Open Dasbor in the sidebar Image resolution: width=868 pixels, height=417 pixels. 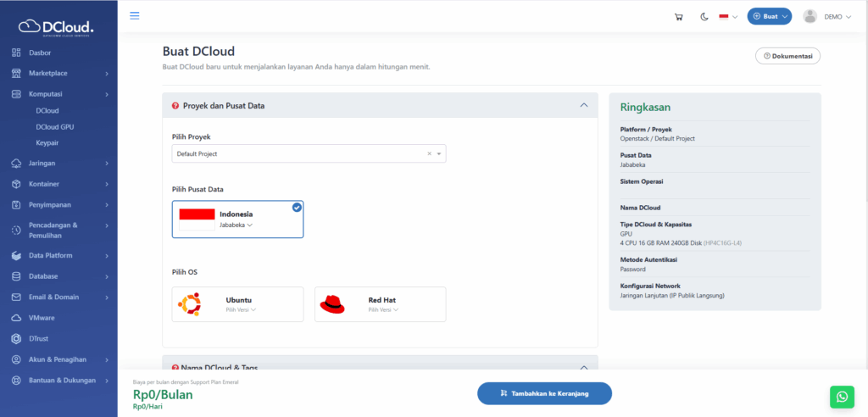pos(41,53)
